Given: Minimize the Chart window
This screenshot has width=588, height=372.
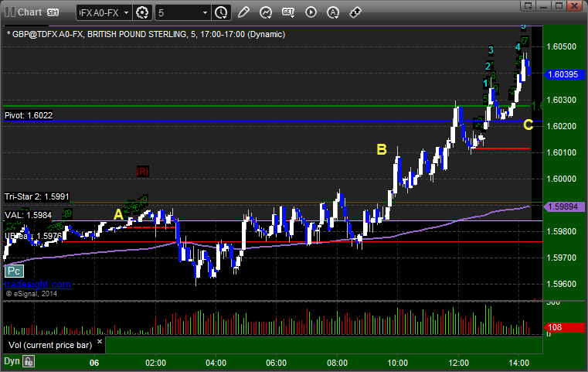Looking at the screenshot, I should (x=544, y=5).
